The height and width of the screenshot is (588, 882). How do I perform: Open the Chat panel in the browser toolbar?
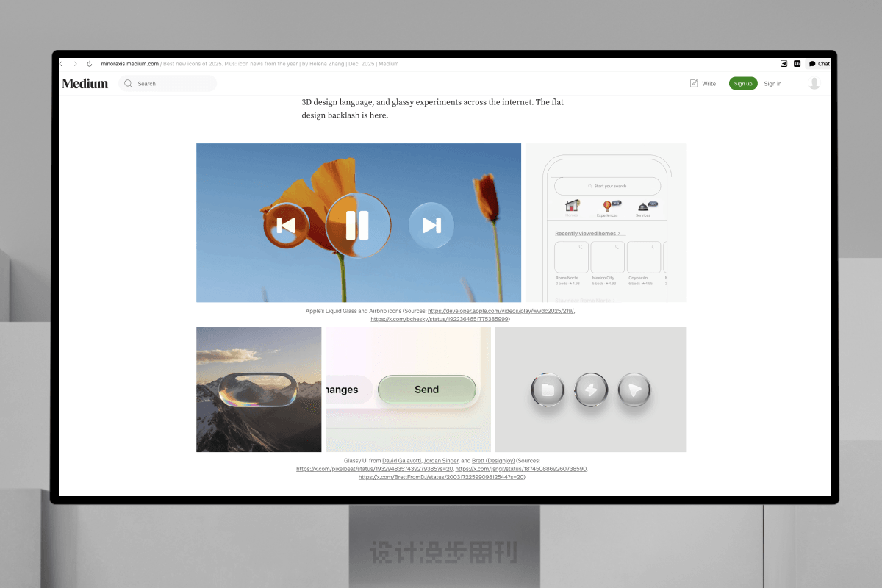click(x=819, y=64)
